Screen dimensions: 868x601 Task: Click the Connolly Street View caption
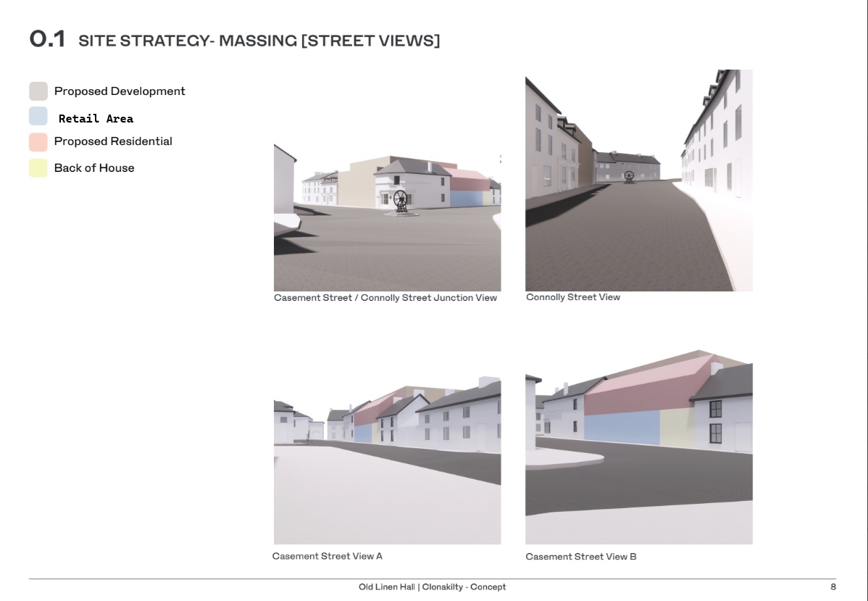(573, 297)
